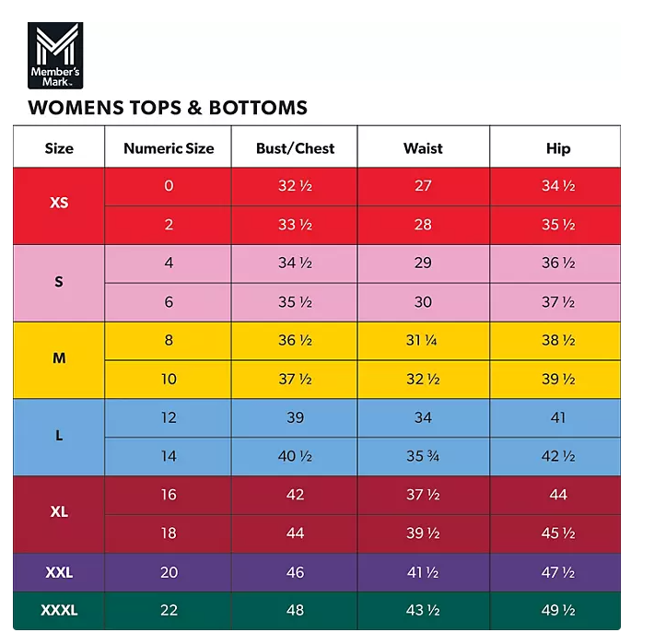Select the 49 ½ hip value
Viewport: 654px width, 644px height.
pos(557,610)
